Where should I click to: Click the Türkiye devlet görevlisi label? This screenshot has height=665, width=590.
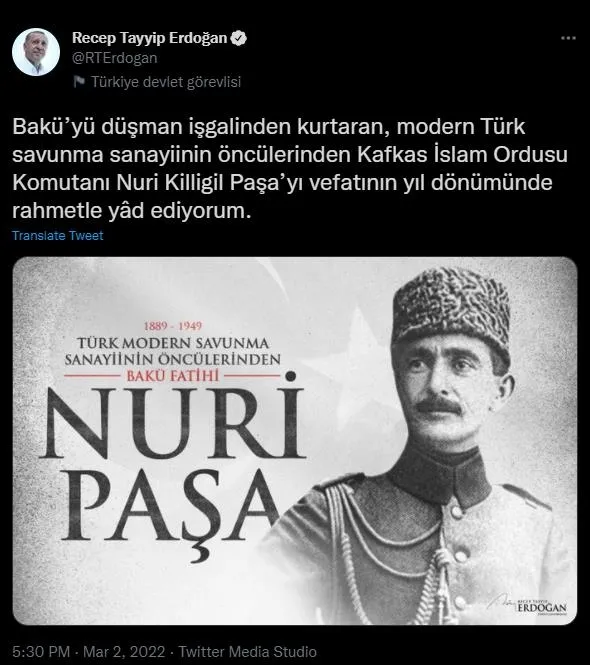tap(166, 82)
